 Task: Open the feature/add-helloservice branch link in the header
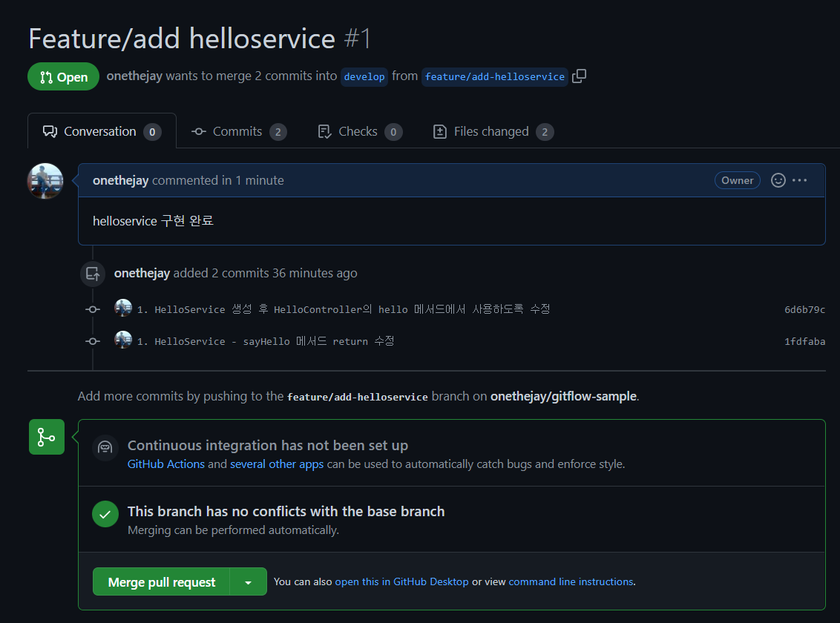pos(494,76)
